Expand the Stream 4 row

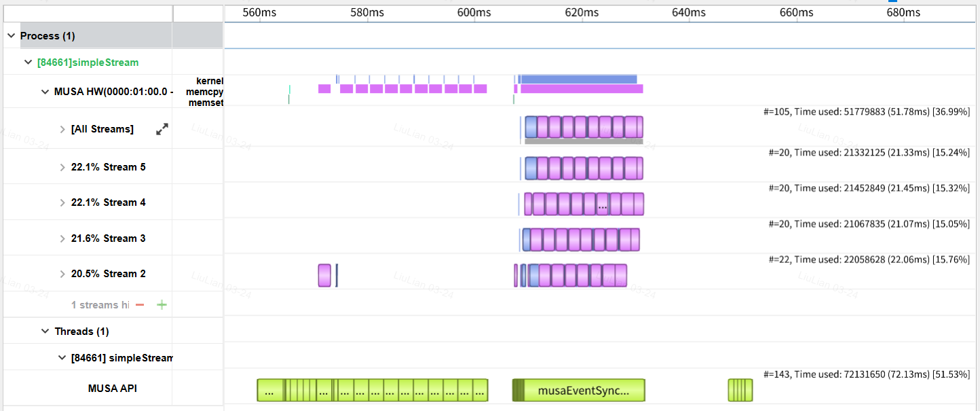pyautogui.click(x=62, y=202)
